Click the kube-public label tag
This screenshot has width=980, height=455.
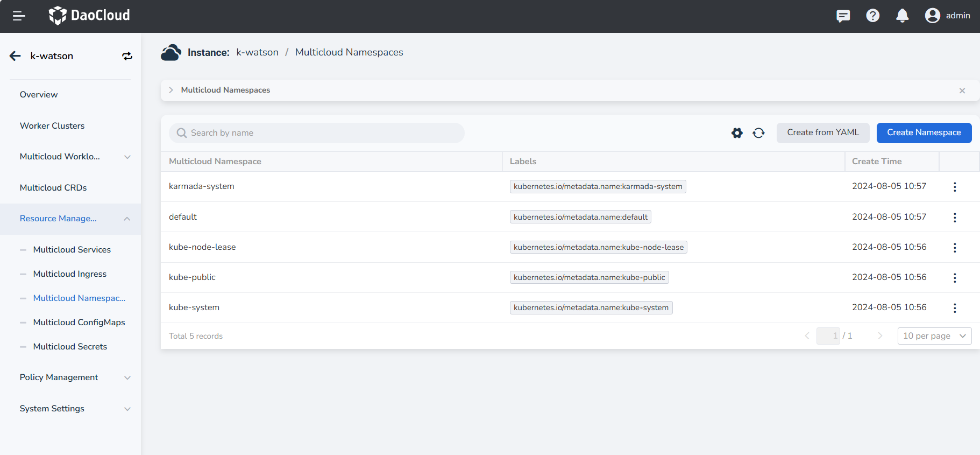click(x=590, y=277)
